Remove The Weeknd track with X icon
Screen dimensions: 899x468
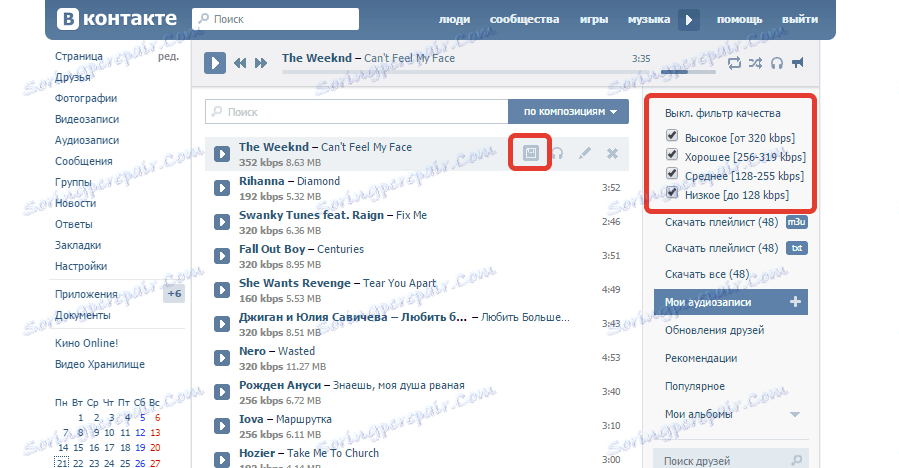pos(612,153)
